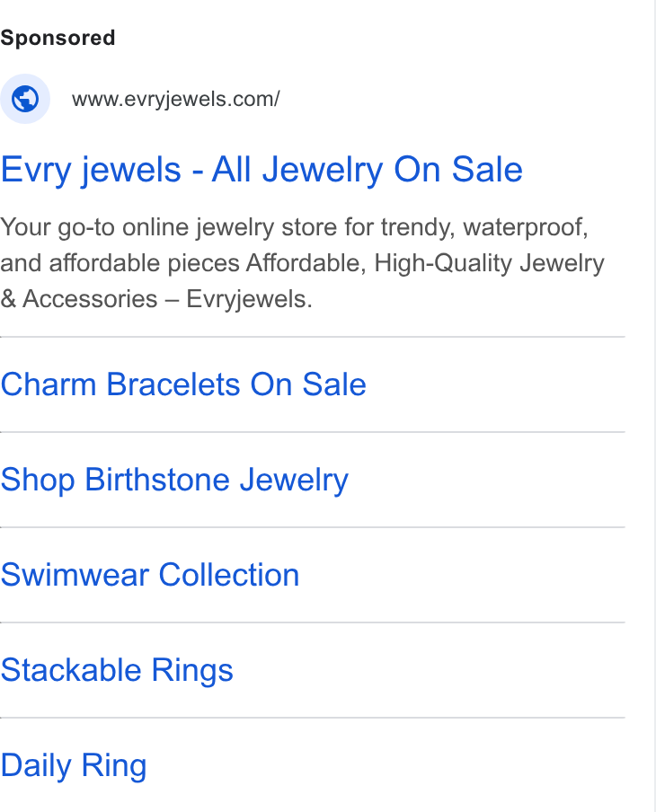Click the word Bracelets in the first sitelink

[173, 384]
